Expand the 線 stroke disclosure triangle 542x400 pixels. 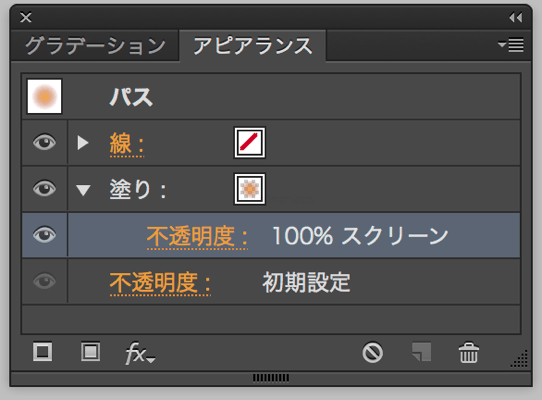[x=83, y=142]
